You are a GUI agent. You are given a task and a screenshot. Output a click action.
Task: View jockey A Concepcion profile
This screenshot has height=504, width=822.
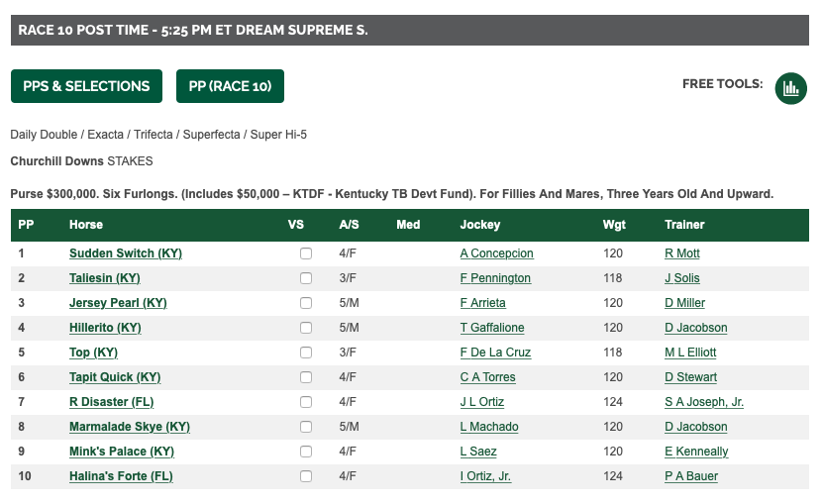pos(496,253)
